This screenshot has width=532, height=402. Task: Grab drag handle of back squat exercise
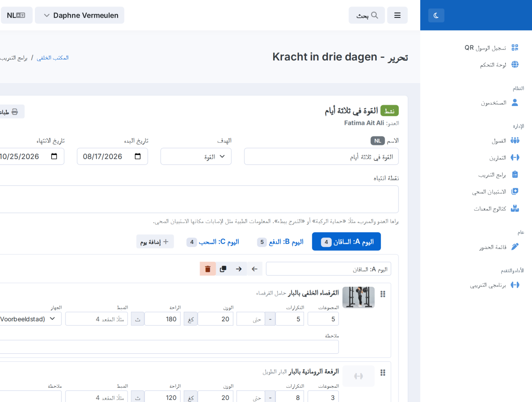[383, 294]
